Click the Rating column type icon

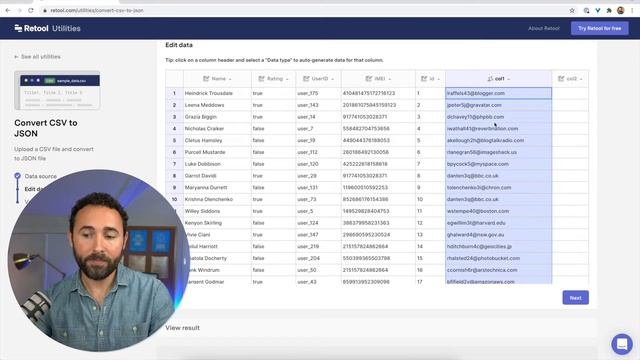click(262, 78)
